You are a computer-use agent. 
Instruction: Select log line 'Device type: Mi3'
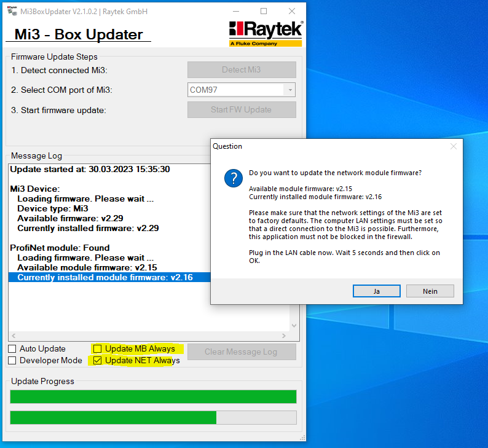[53, 208]
